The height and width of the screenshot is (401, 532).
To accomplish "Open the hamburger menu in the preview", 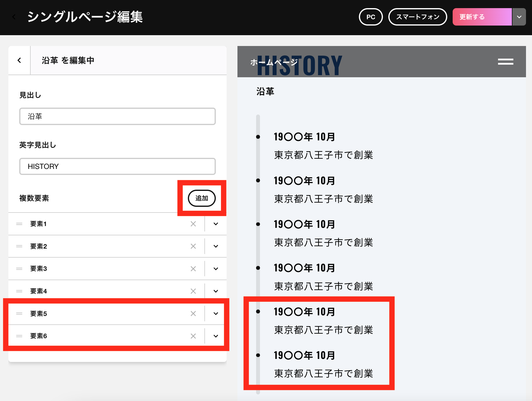I will coord(505,62).
